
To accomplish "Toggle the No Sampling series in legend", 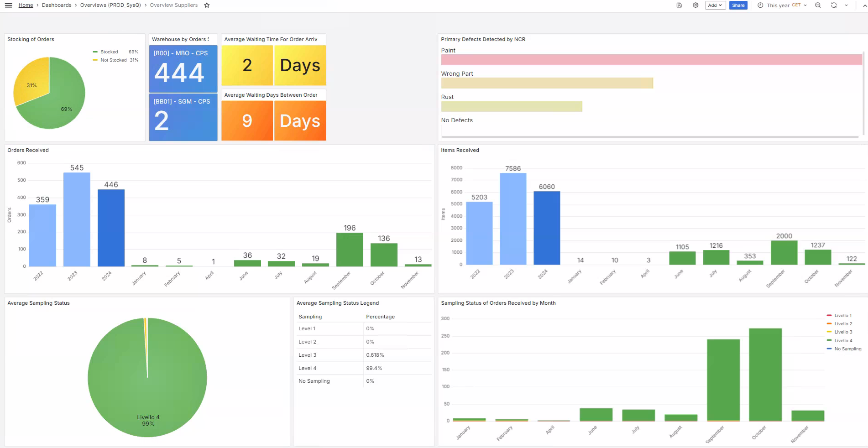I will pos(847,349).
